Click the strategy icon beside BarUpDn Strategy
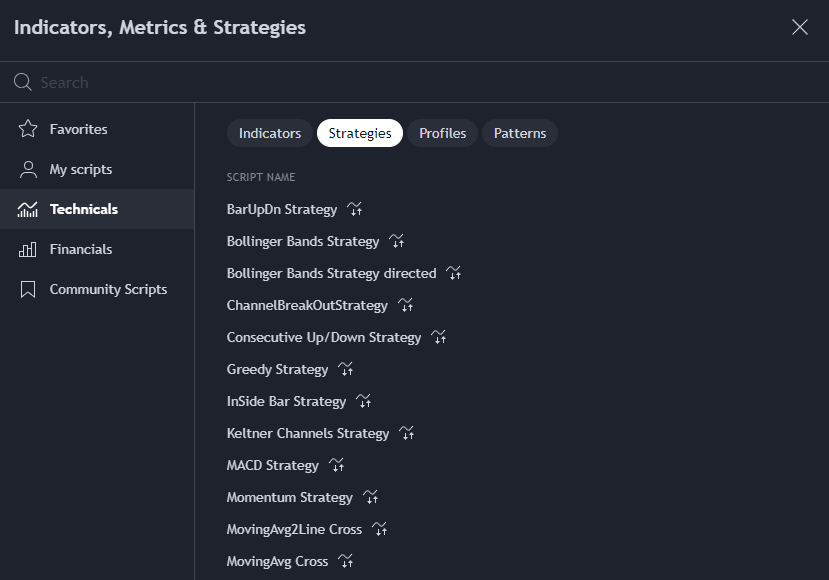Screen dimensions: 829x580 (x=355, y=209)
